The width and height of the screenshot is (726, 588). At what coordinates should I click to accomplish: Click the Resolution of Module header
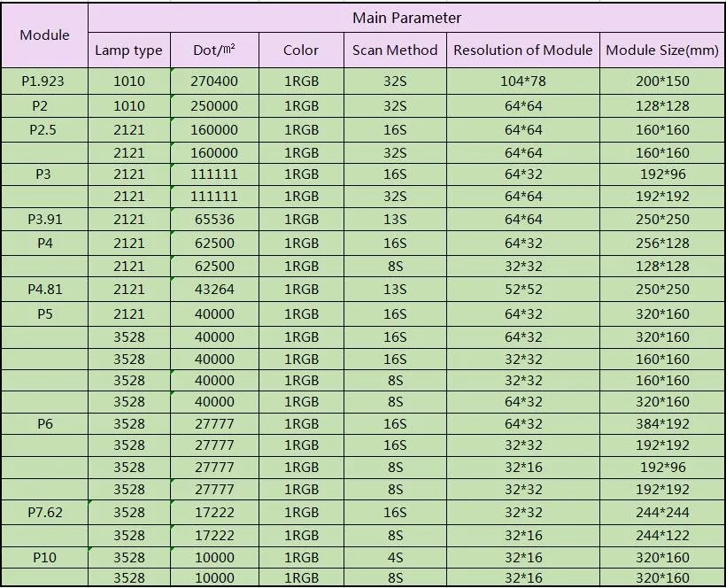tap(522, 50)
